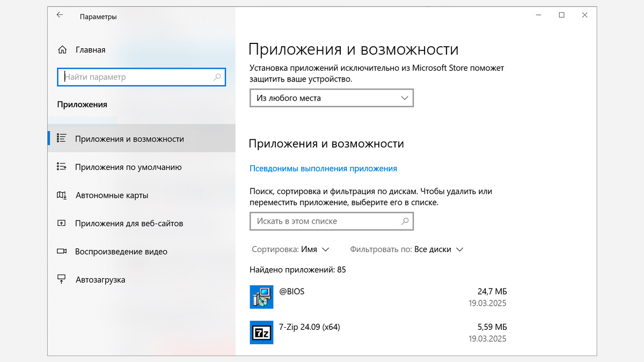Open Приложения для веб-сайтов section

[x=142, y=223]
